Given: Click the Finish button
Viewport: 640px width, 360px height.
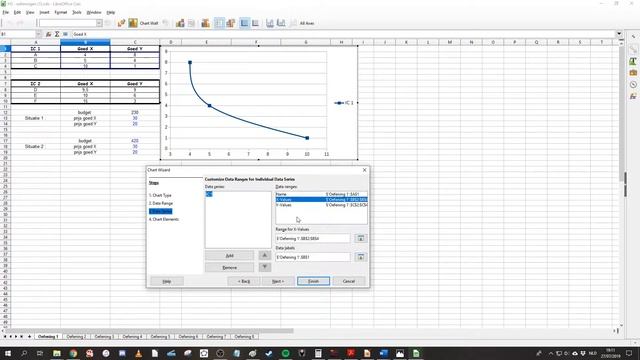Looking at the screenshot, I should (313, 281).
